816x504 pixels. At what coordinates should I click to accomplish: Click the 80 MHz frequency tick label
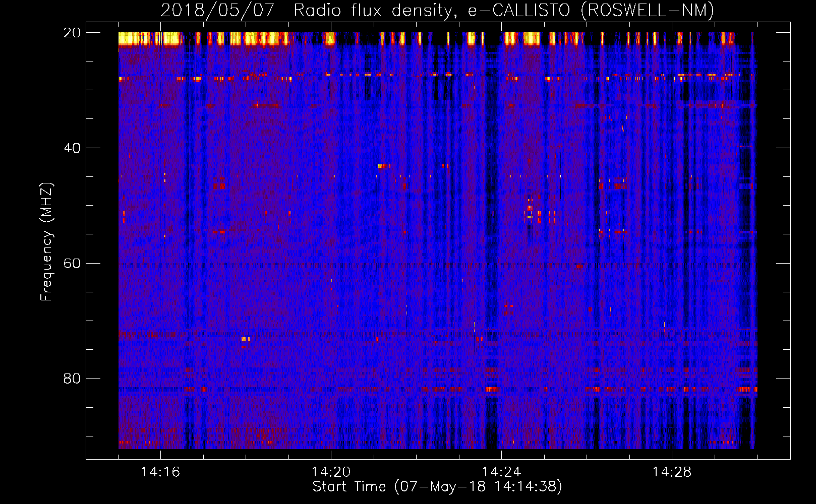(x=72, y=379)
